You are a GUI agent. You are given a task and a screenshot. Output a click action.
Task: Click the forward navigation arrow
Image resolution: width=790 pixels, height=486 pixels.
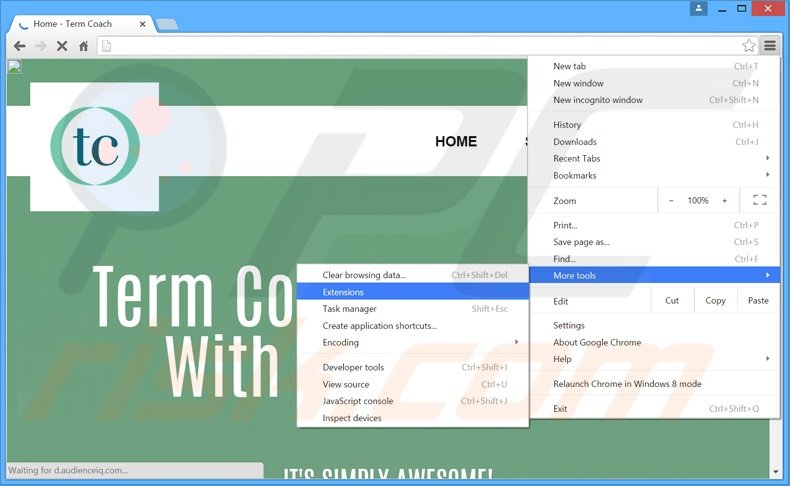41,46
